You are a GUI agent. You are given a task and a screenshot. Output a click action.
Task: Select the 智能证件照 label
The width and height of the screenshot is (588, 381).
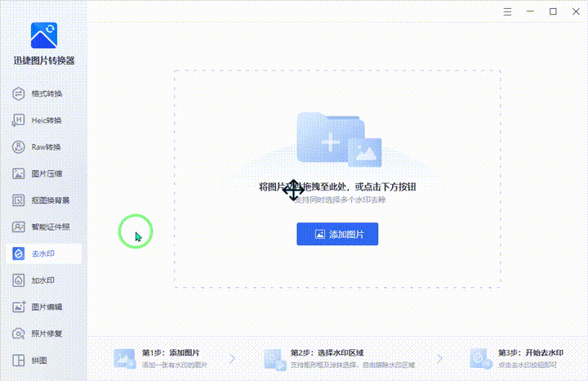coord(51,226)
